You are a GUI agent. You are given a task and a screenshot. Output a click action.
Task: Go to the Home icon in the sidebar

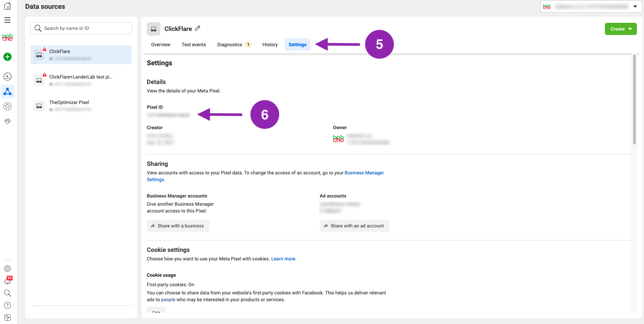pos(7,6)
